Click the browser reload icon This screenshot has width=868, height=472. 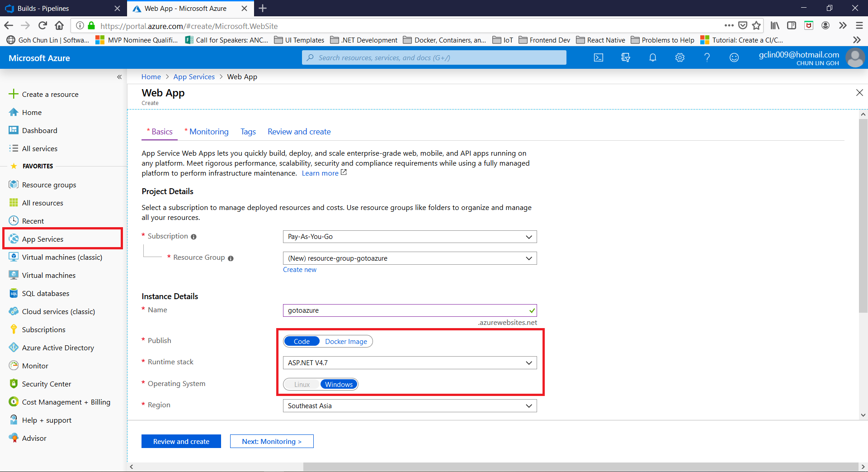[42, 26]
